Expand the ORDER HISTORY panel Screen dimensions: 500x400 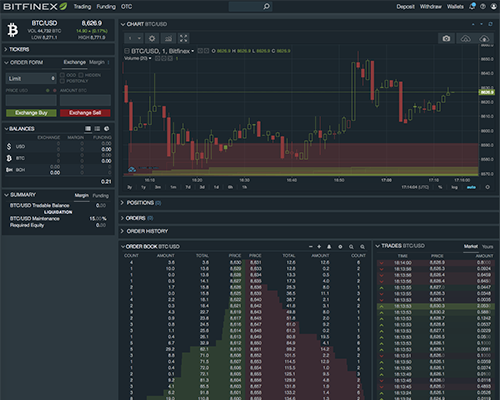pos(122,231)
